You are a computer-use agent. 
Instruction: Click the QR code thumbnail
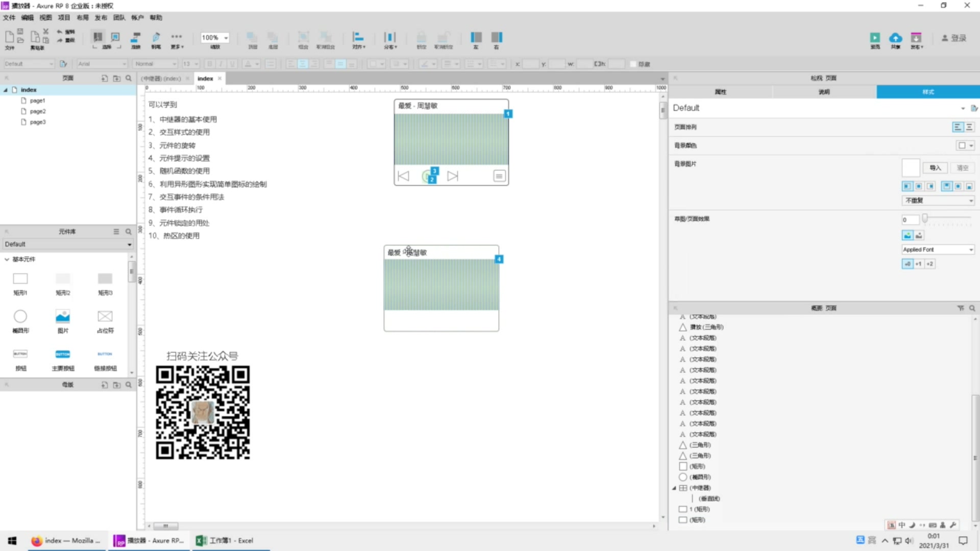coord(202,412)
